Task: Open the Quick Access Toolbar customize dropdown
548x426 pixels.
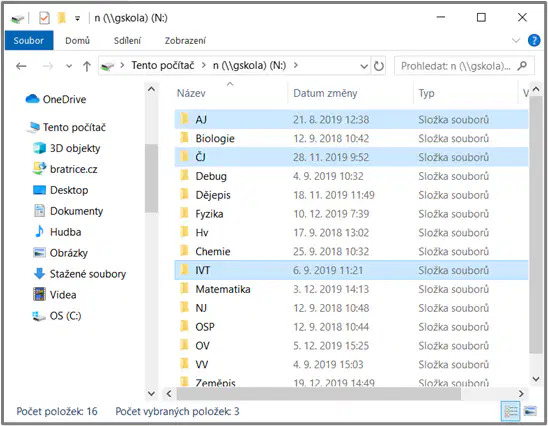Action: (x=78, y=18)
